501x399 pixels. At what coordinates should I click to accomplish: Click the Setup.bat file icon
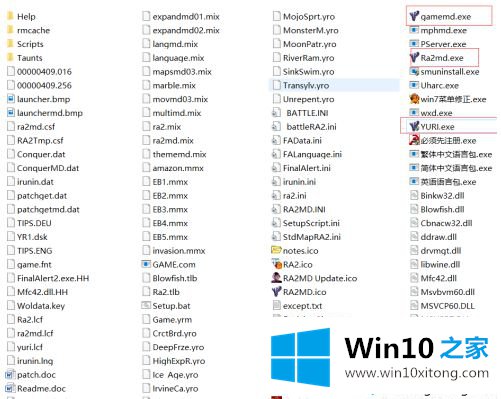(x=146, y=305)
